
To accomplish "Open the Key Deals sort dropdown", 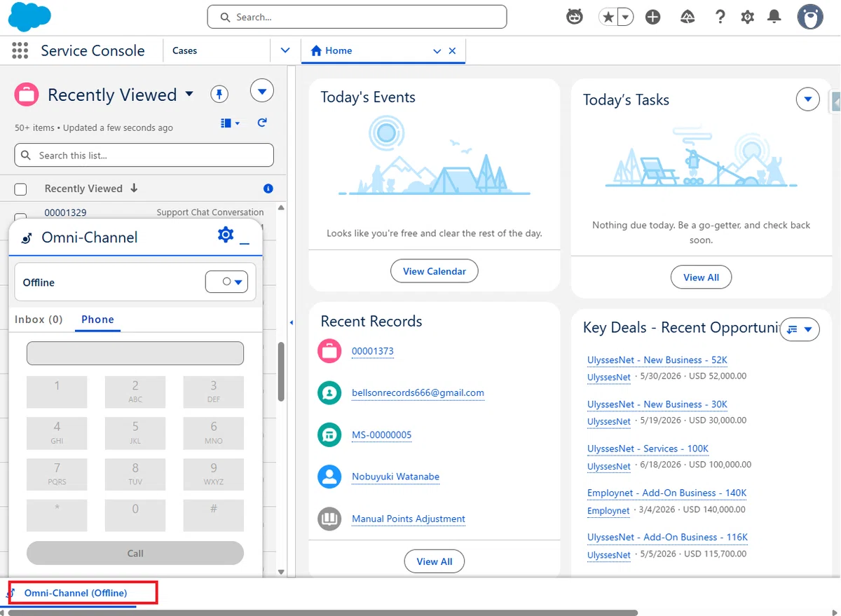I will 800,329.
